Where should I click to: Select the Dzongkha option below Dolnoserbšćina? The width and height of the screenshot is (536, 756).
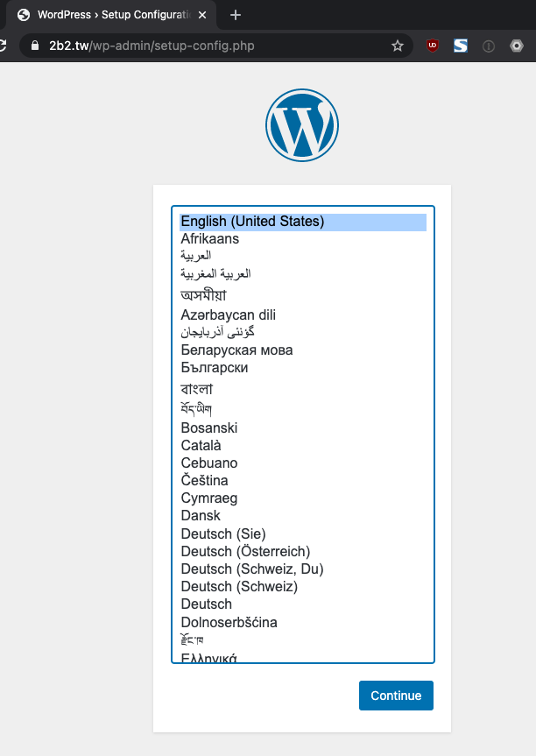pyautogui.click(x=303, y=639)
